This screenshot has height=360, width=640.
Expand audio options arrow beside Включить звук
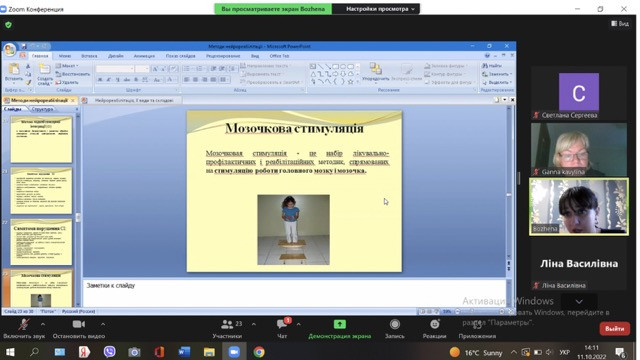tap(43, 324)
